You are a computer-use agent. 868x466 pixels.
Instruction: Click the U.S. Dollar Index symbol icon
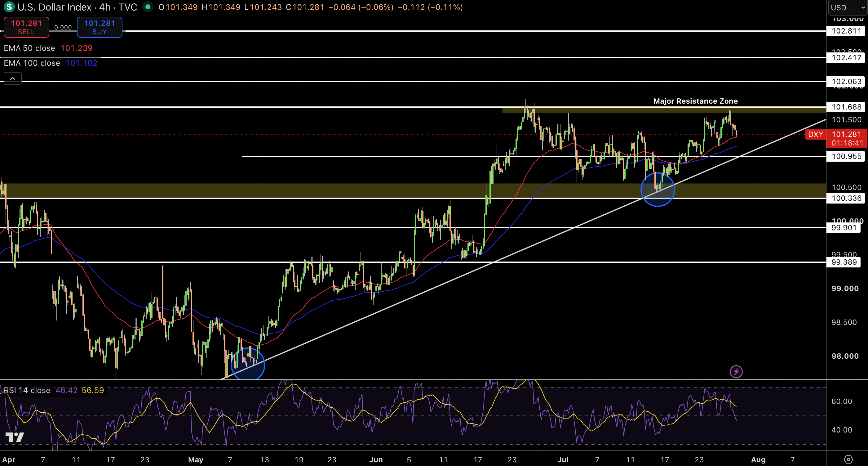[9, 7]
